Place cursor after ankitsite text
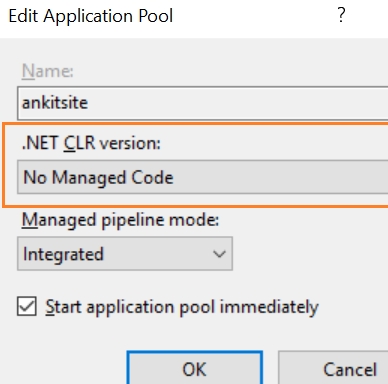Viewport: 388px width, 384px height. [x=89, y=103]
